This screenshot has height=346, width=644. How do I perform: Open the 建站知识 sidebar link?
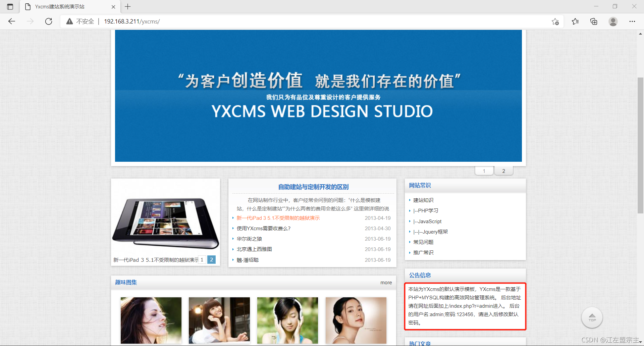(x=423, y=200)
